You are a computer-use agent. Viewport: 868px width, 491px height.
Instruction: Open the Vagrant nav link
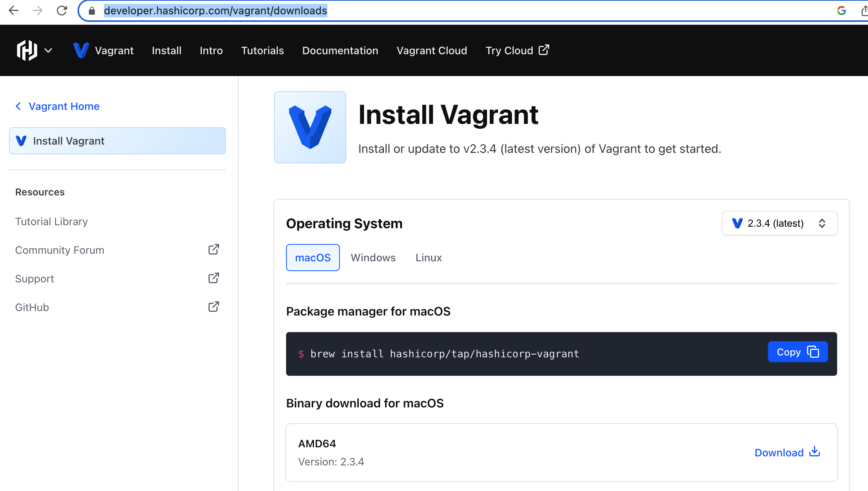[114, 50]
